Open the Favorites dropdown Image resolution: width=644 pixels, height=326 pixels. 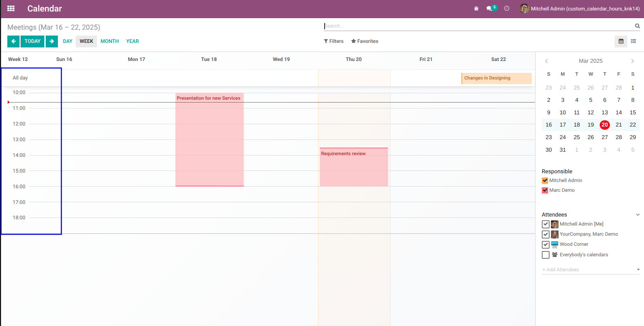[365, 41]
